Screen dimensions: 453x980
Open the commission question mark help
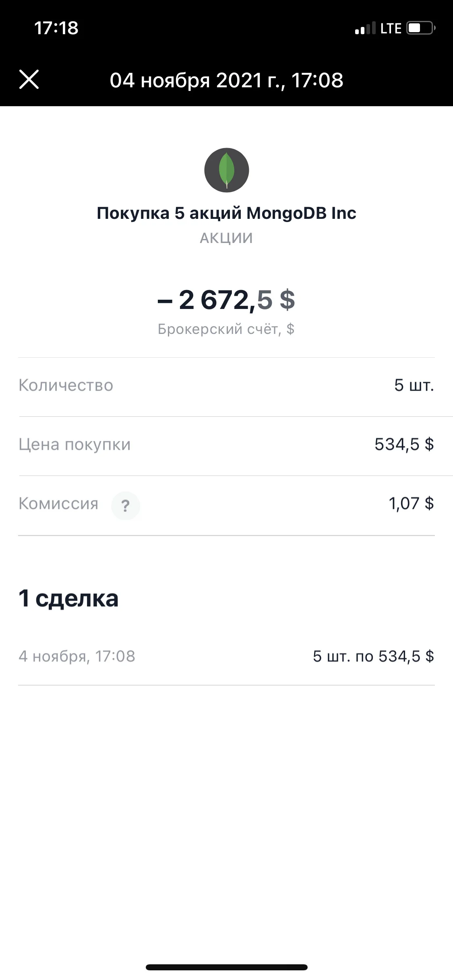(126, 505)
